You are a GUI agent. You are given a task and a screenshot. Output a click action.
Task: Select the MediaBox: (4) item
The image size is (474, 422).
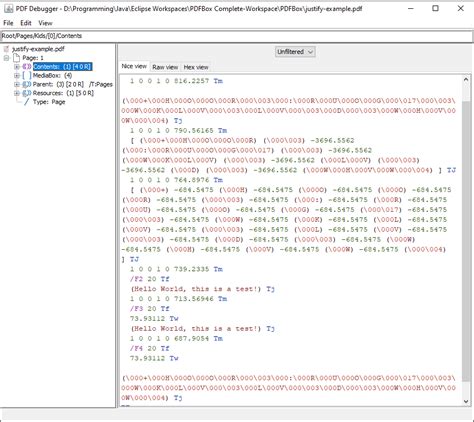pyautogui.click(x=52, y=75)
